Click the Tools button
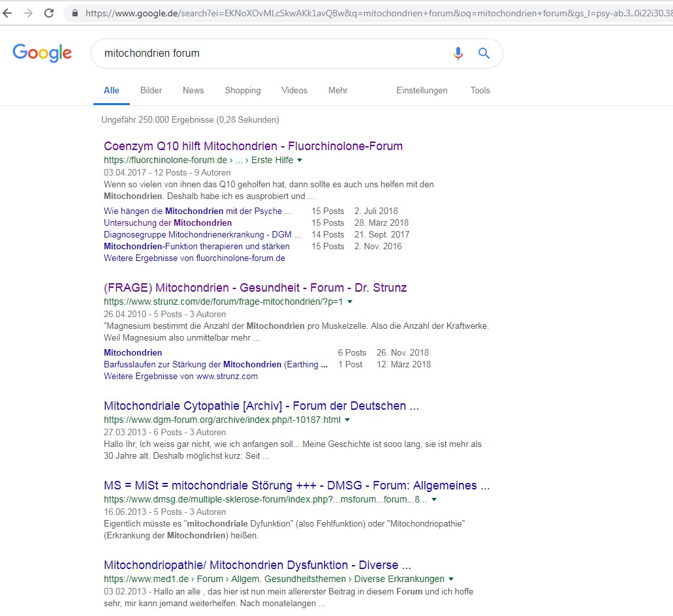673x616 pixels. pyautogui.click(x=480, y=91)
